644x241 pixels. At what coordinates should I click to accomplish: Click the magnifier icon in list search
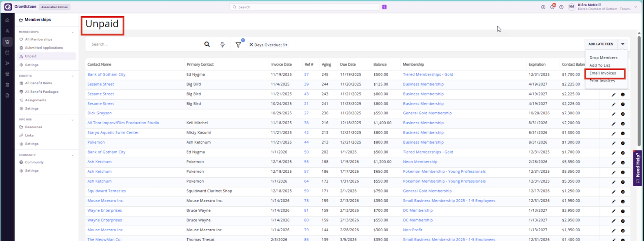pos(207,44)
